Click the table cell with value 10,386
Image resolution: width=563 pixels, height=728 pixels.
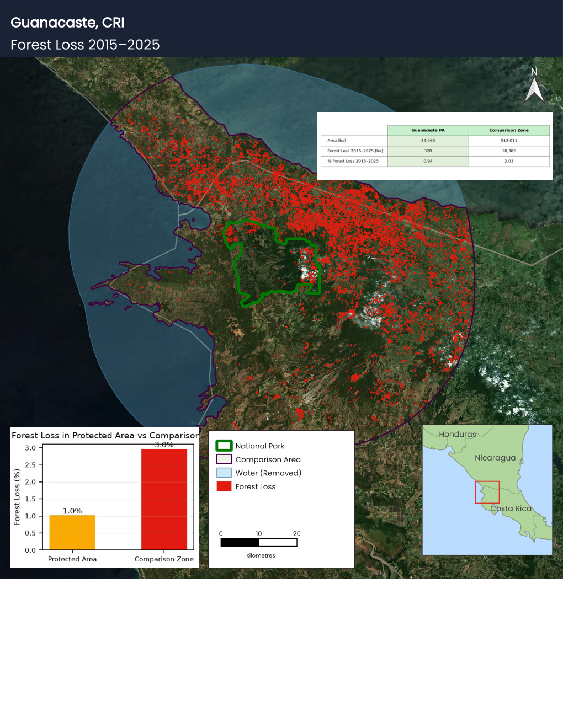tap(509, 151)
